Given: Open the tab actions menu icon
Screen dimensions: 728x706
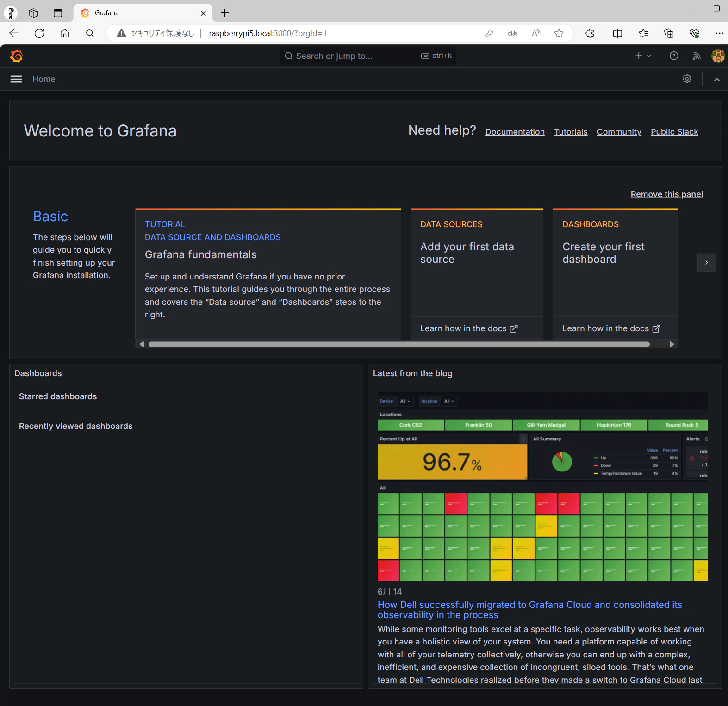Looking at the screenshot, I should pyautogui.click(x=58, y=13).
